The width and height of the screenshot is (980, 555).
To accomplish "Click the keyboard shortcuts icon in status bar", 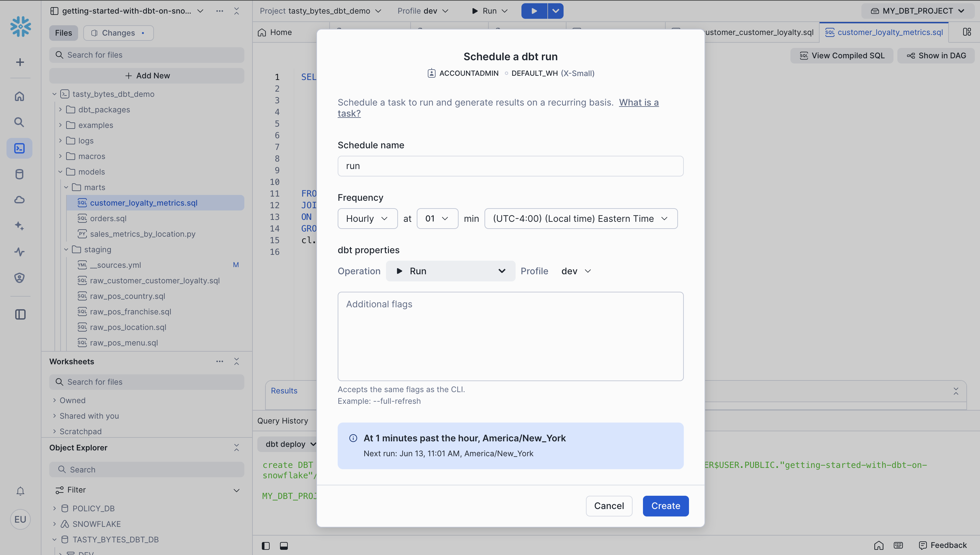I will click(x=898, y=546).
